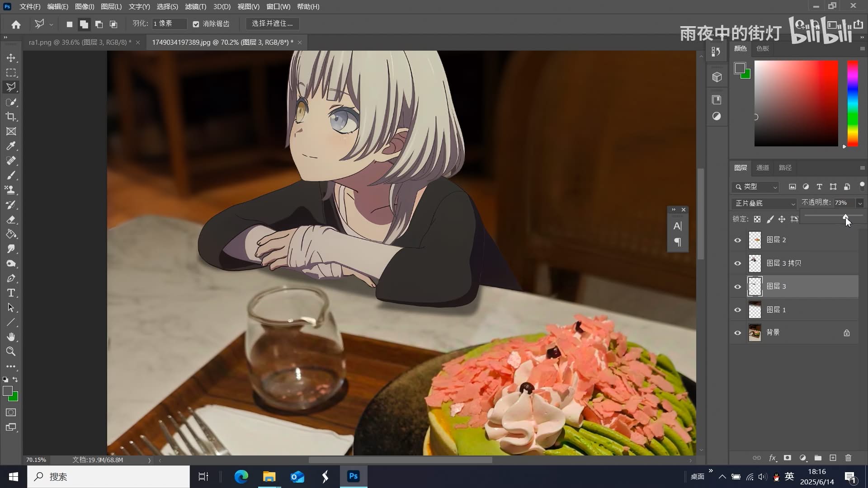Open the layer filter 类型 dropdown
The height and width of the screenshot is (488, 868).
click(x=755, y=187)
